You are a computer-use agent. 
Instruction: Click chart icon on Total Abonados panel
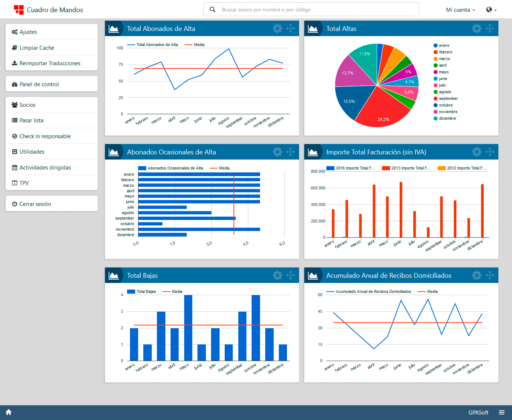[114, 29]
